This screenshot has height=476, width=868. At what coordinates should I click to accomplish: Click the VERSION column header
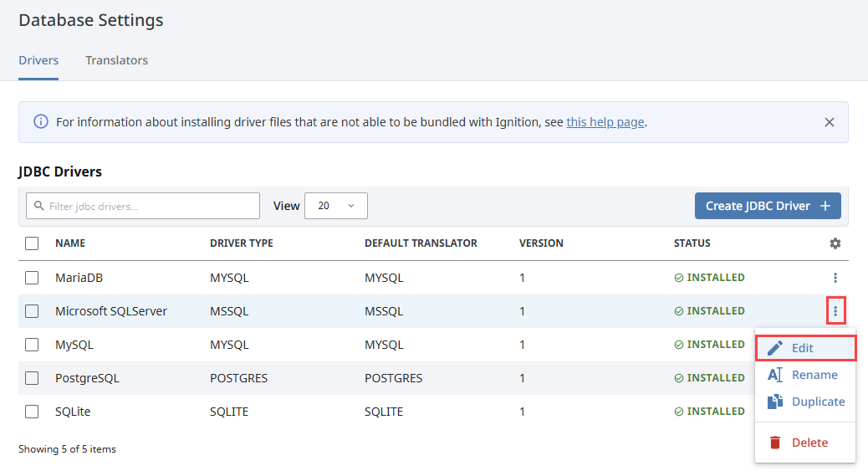point(541,243)
